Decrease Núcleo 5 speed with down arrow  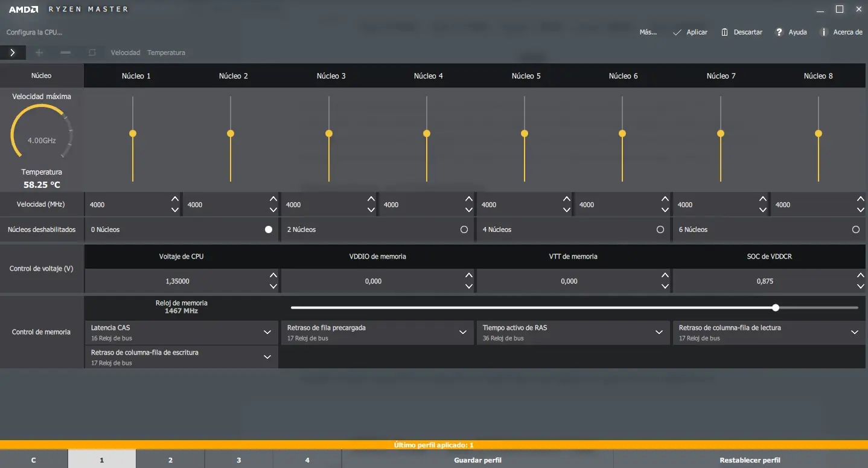point(567,210)
